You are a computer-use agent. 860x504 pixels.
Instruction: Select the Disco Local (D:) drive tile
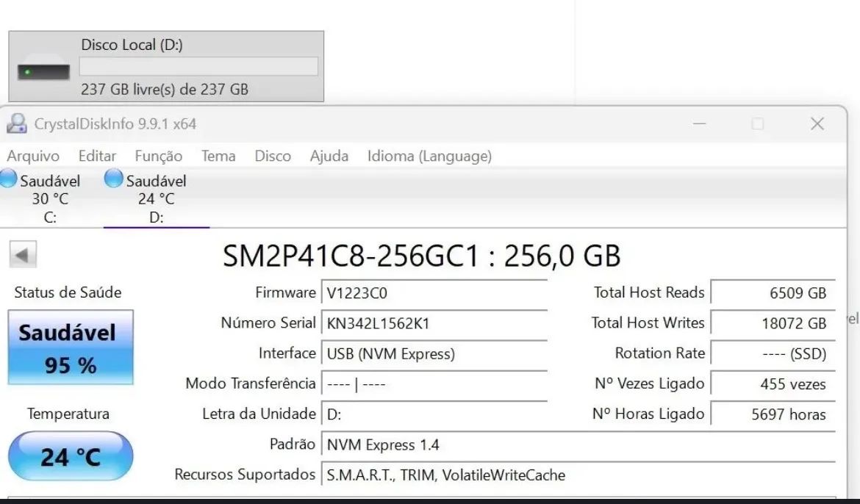tap(166, 66)
